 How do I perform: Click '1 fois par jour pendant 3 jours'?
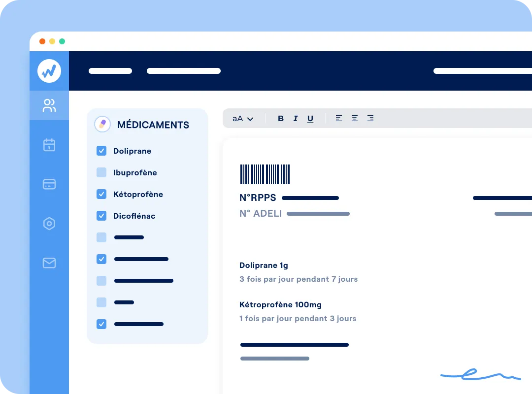point(298,319)
